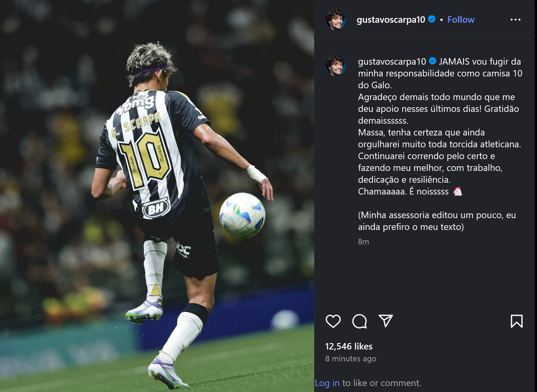Click the player photo of the post

[x=157, y=196]
